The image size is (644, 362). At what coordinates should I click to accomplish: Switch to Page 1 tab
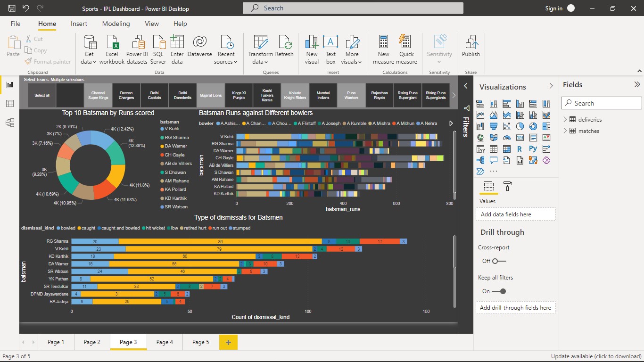coord(56,342)
